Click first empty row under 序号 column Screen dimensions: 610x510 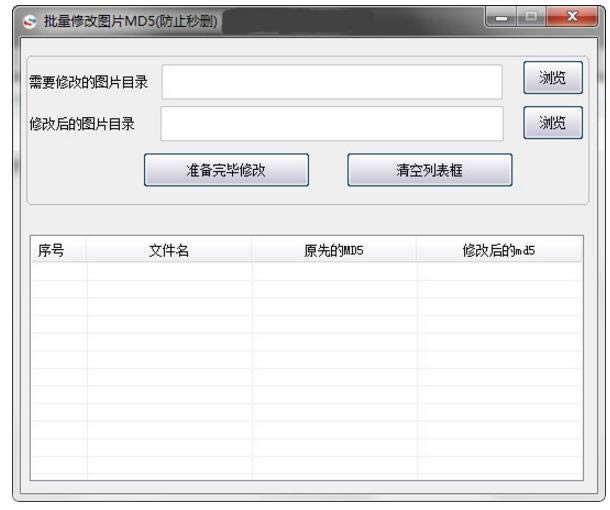[58, 271]
